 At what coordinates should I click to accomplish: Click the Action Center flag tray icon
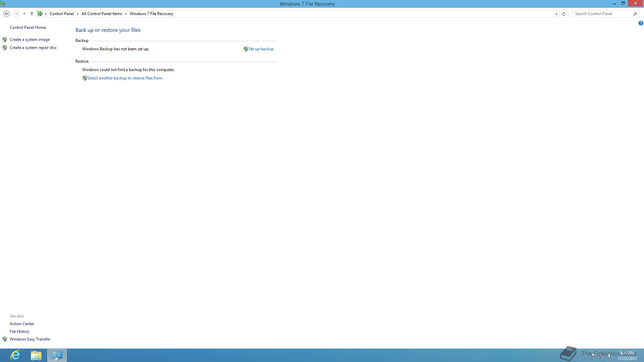[594, 356]
